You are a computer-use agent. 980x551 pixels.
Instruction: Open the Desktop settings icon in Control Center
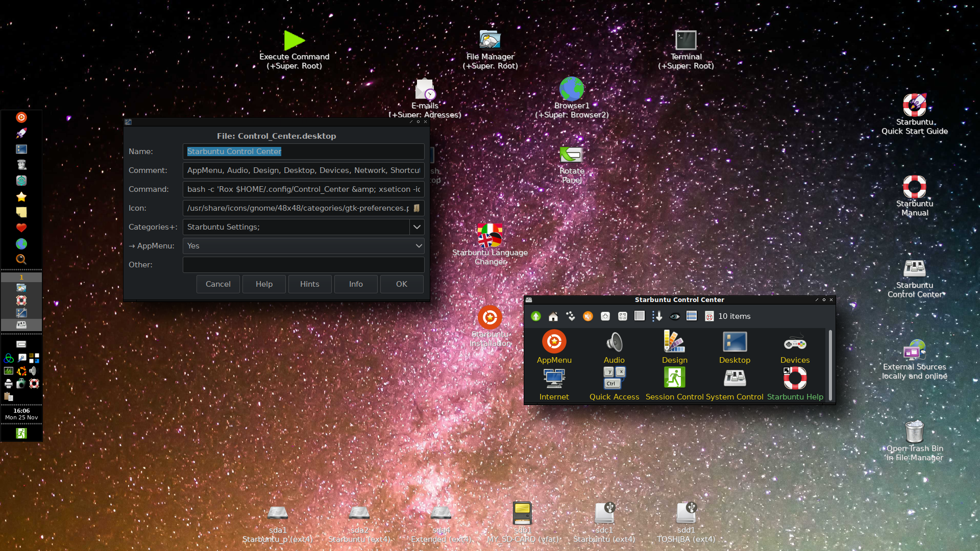click(734, 347)
